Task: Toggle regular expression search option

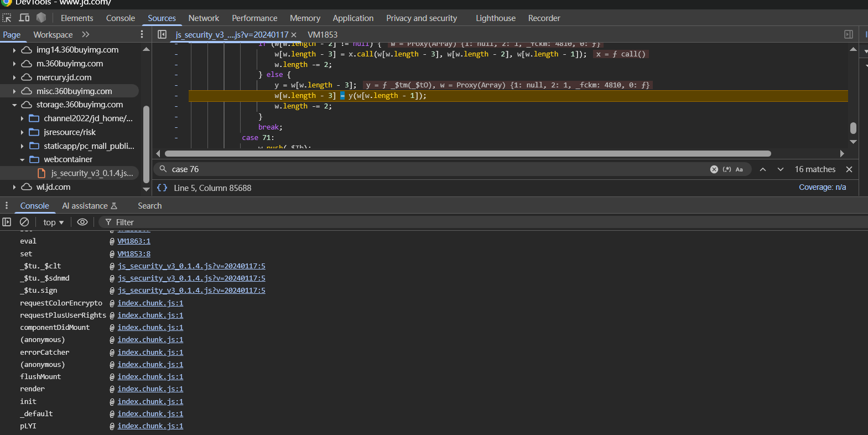Action: coord(727,169)
